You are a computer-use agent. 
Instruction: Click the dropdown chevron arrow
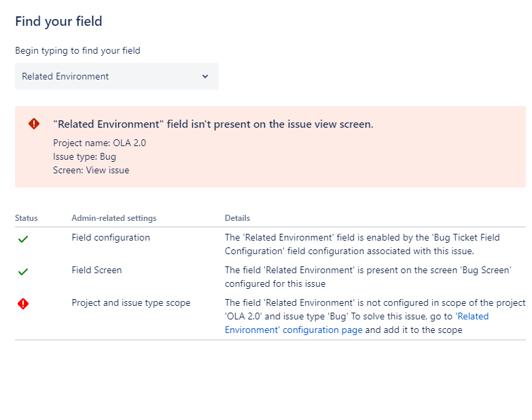205,76
